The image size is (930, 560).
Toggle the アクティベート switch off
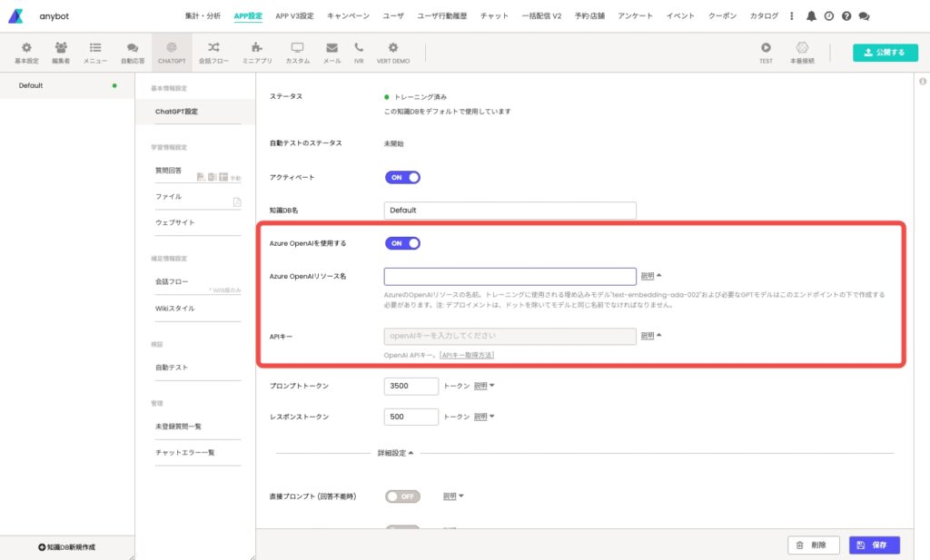(x=402, y=178)
